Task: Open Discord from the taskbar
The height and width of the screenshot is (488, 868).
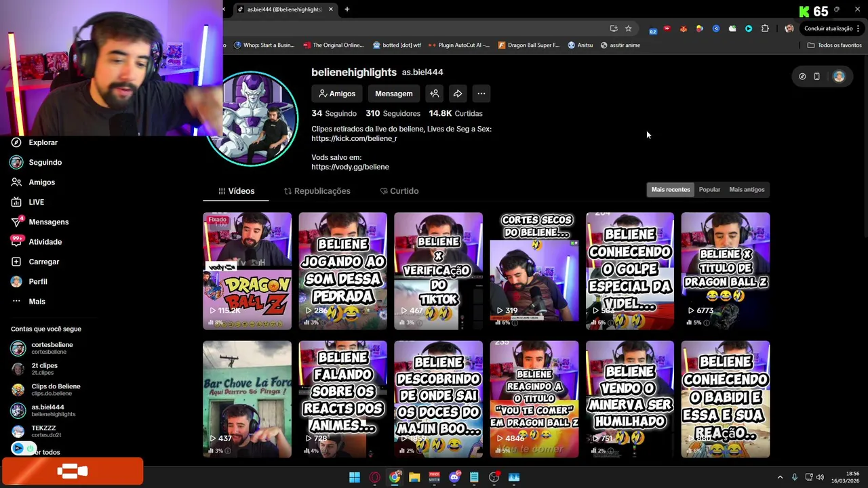Action: point(454,477)
